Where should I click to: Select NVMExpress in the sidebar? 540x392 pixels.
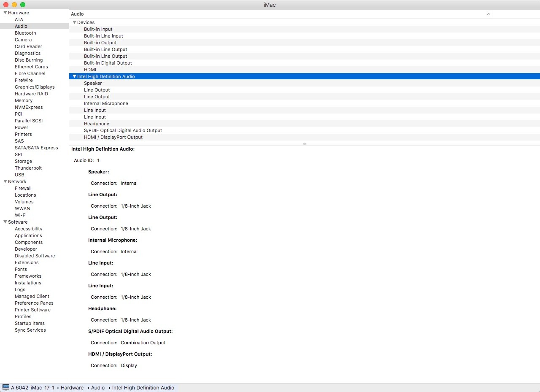point(29,107)
